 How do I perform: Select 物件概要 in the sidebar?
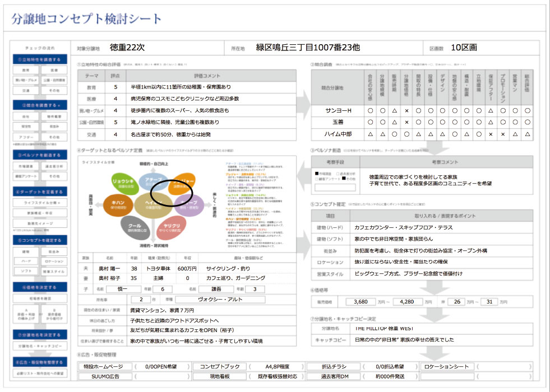[54, 116]
